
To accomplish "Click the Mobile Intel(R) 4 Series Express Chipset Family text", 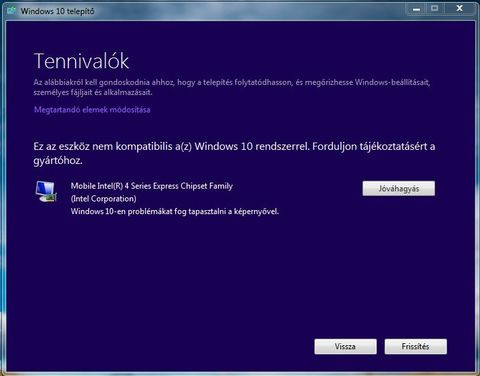I will 152,186.
